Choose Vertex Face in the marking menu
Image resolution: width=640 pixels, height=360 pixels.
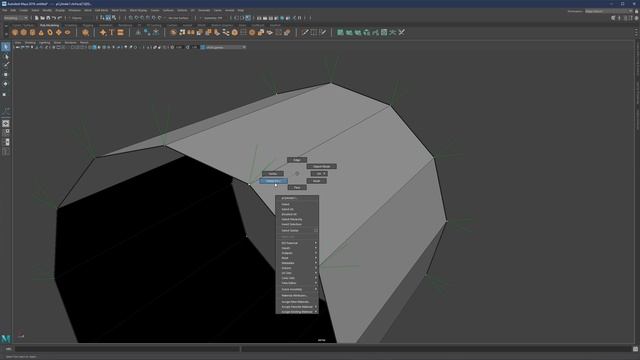[x=273, y=181]
